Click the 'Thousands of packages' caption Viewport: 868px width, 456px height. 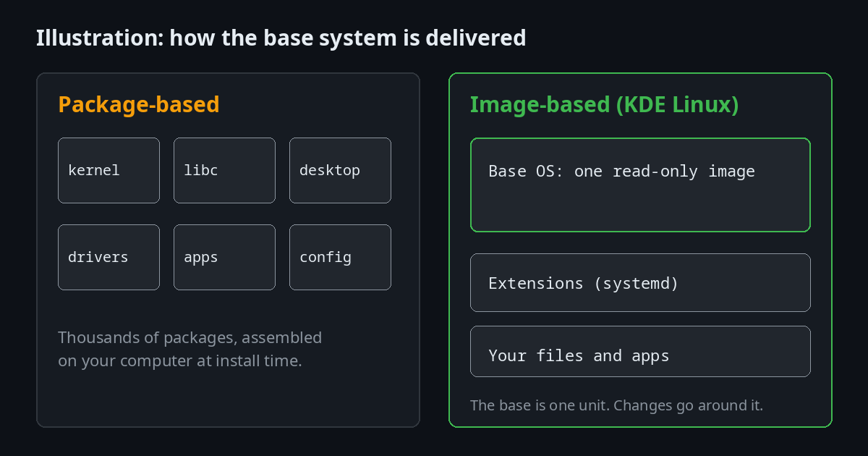point(190,349)
